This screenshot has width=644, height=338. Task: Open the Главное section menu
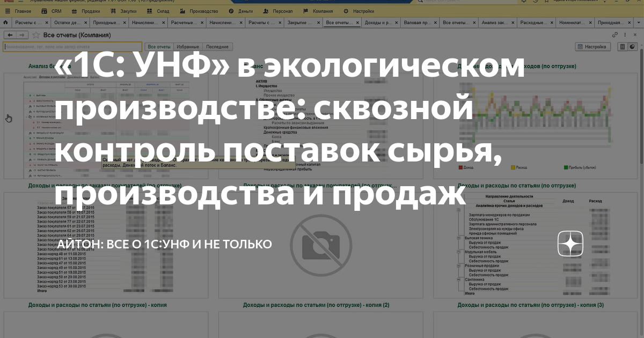pos(19,11)
